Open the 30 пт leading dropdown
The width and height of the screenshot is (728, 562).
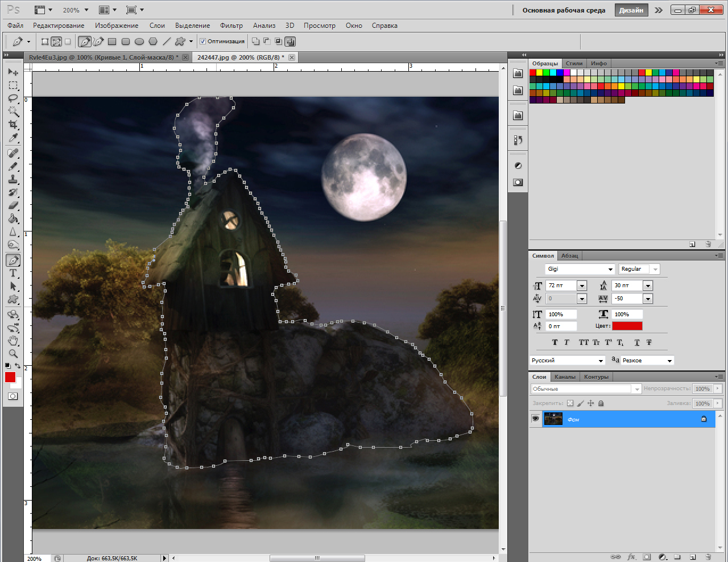648,286
